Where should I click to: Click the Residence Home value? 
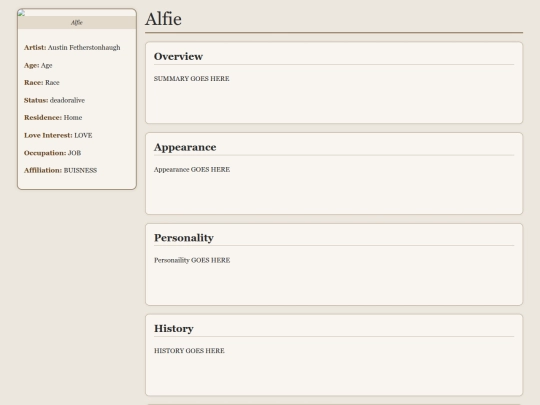(73, 118)
